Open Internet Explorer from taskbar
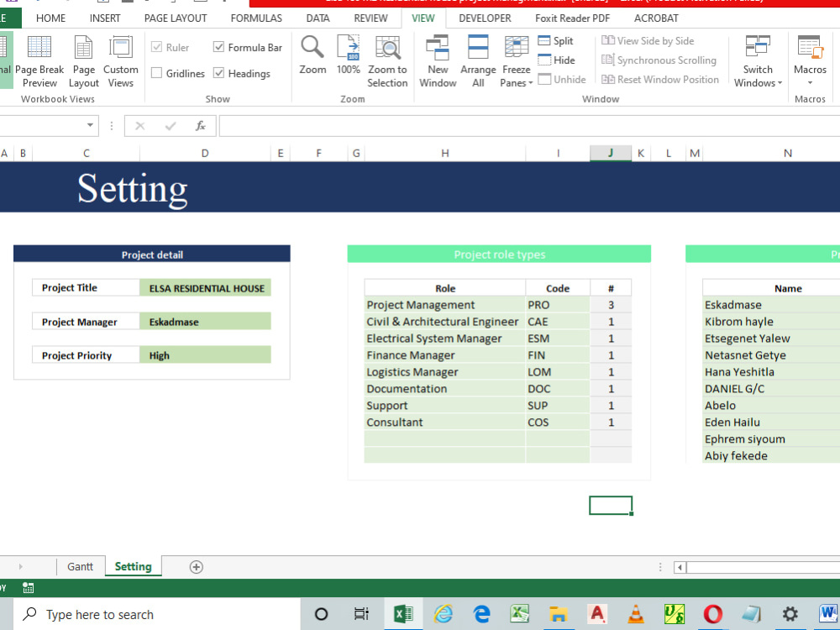840x630 pixels. pos(443,614)
